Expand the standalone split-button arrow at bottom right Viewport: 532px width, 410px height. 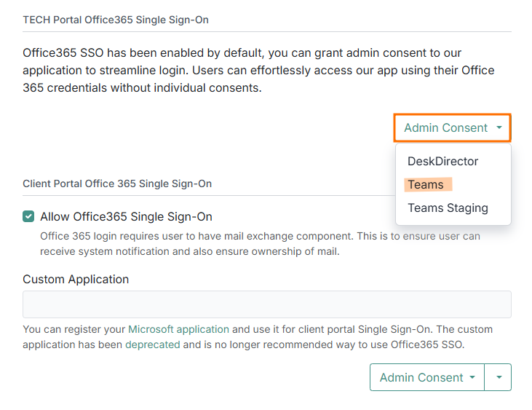tap(499, 378)
